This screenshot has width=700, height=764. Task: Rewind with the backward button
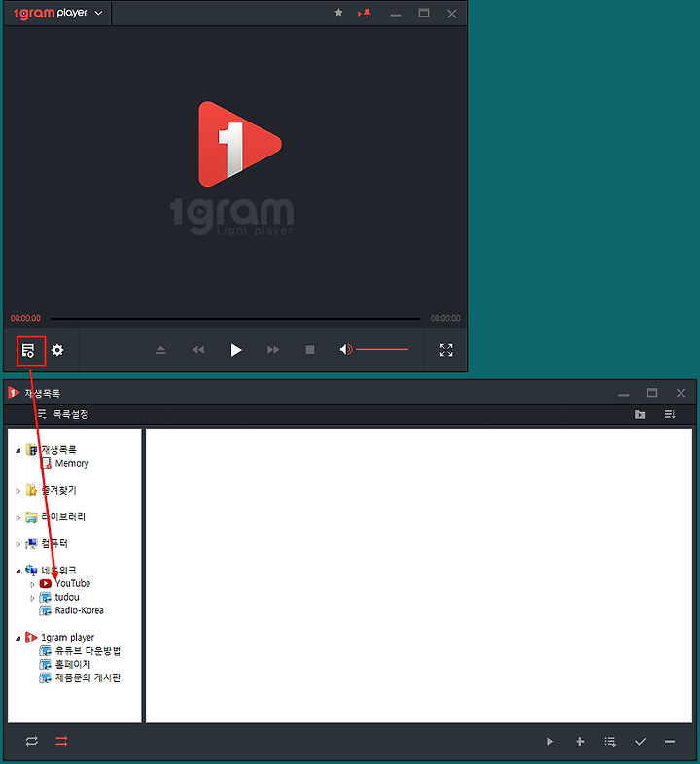tap(198, 350)
